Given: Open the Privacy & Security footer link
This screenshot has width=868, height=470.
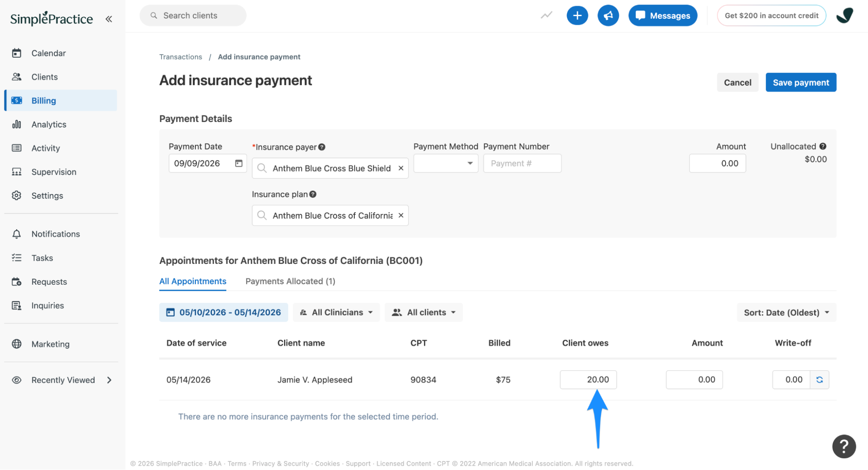Looking at the screenshot, I should (x=281, y=463).
